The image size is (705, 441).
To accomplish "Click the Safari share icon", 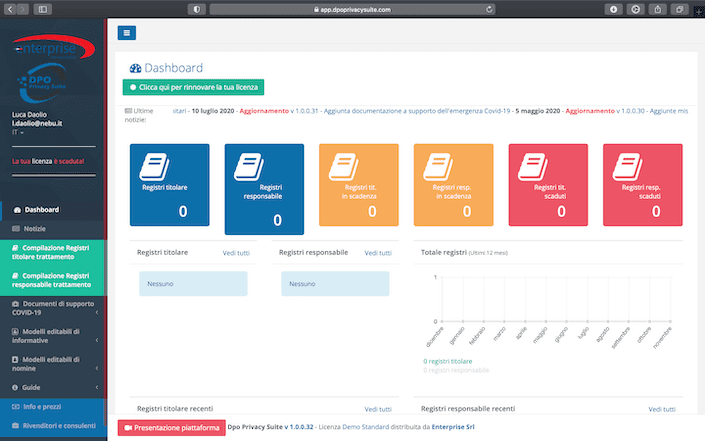I will point(657,9).
